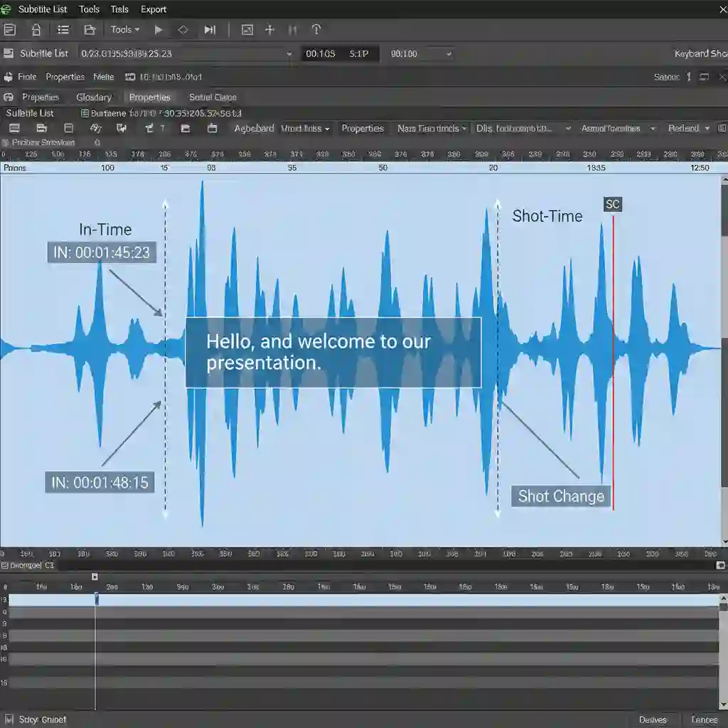
Task: Toggle the crosshair alignment icon in the toolbar
Action: tap(269, 29)
